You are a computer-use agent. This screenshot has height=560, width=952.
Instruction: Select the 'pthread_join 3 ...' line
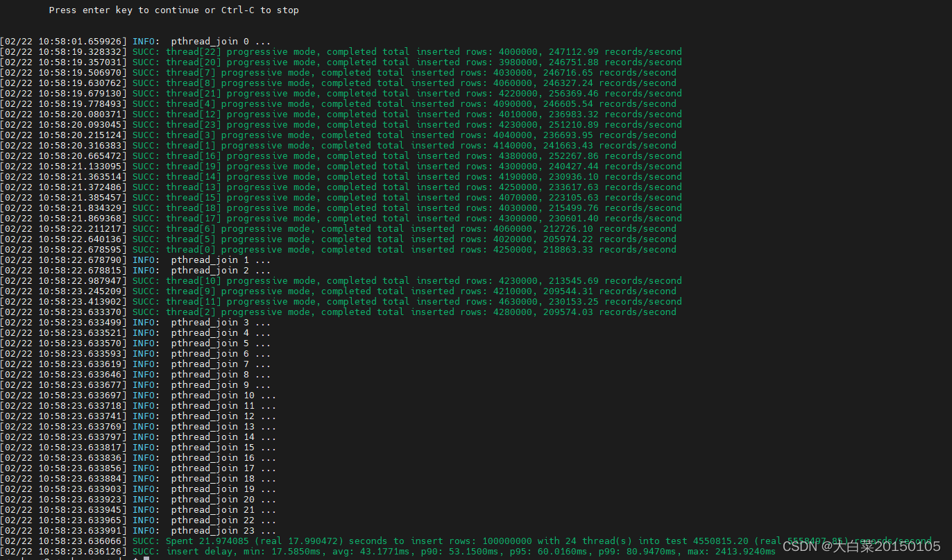135,323
